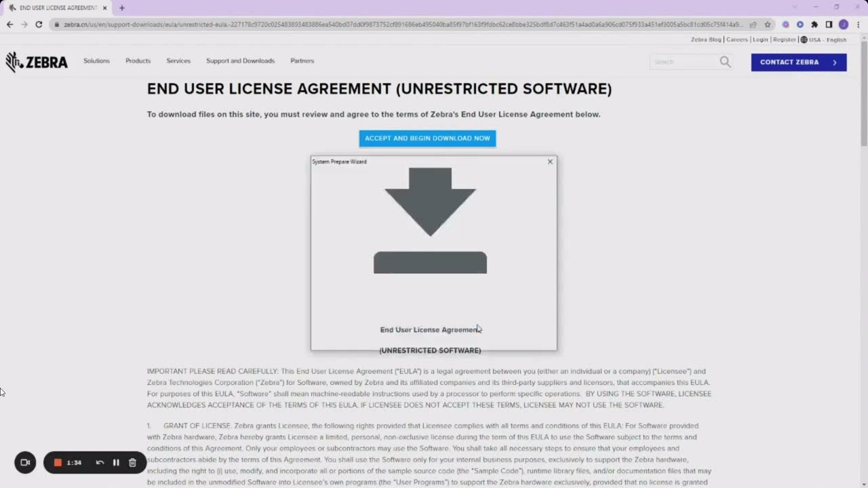Open the Careers link
The width and height of the screenshot is (868, 488).
[x=737, y=39]
